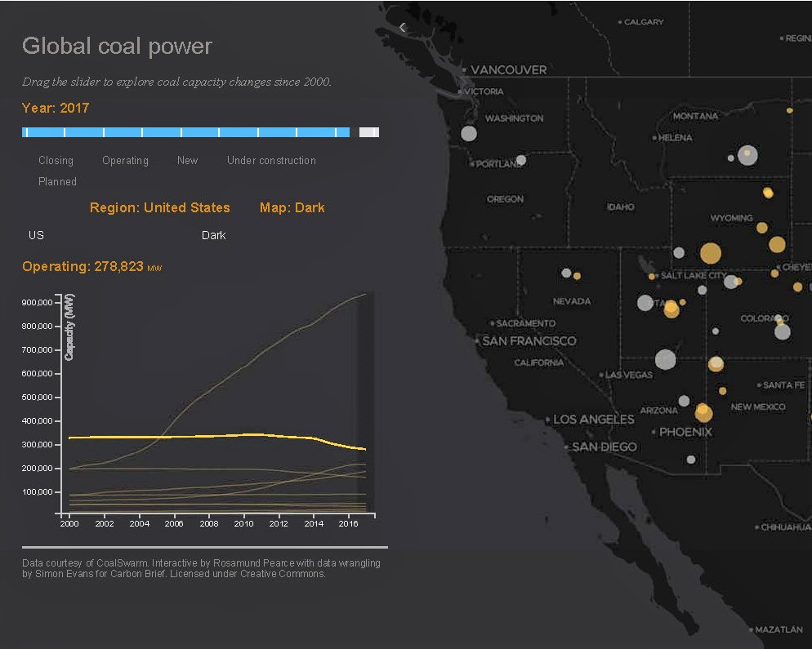Click the grey plant marker in northern Nevada
The image size is (812, 649).
(x=567, y=273)
